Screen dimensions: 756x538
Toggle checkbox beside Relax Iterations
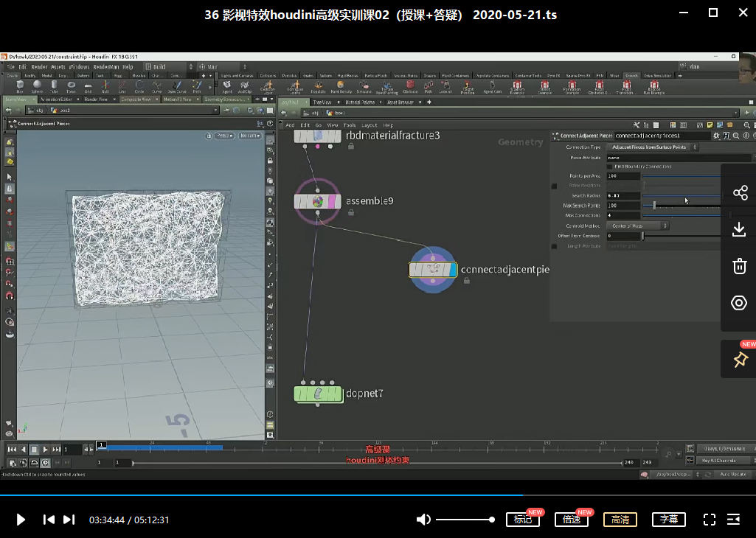coord(555,186)
